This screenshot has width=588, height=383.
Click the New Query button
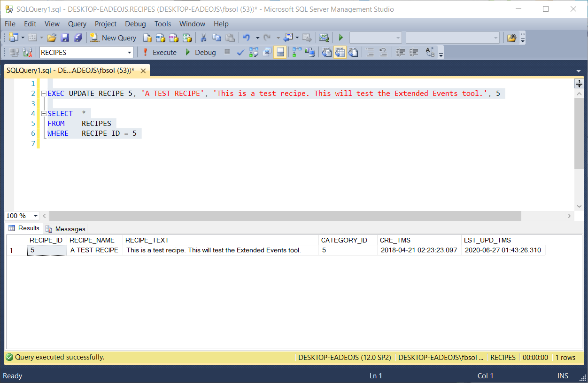click(x=113, y=38)
